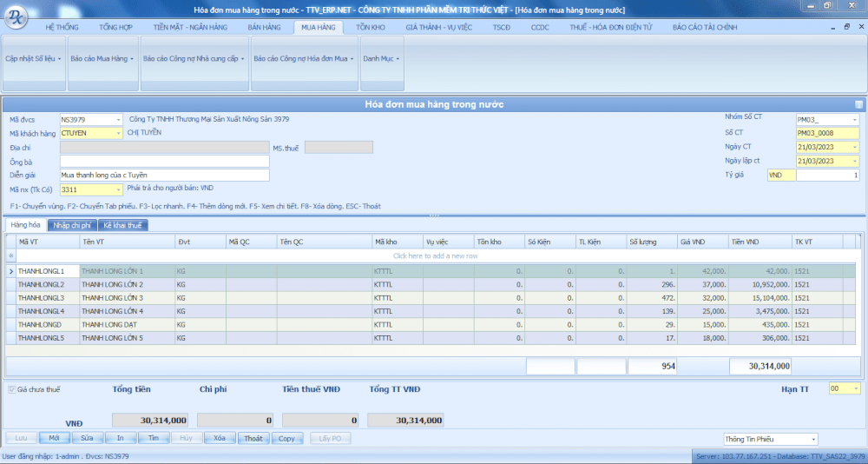Expand the Thông Tin Phiếu combo box
This screenshot has width=868, height=464.
[812, 439]
